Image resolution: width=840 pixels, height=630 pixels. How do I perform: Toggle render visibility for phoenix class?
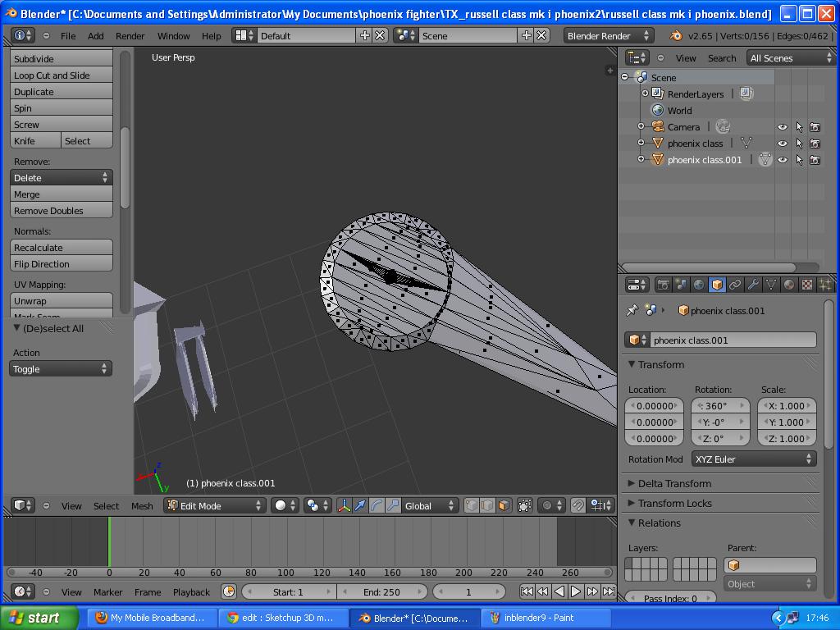click(x=816, y=144)
